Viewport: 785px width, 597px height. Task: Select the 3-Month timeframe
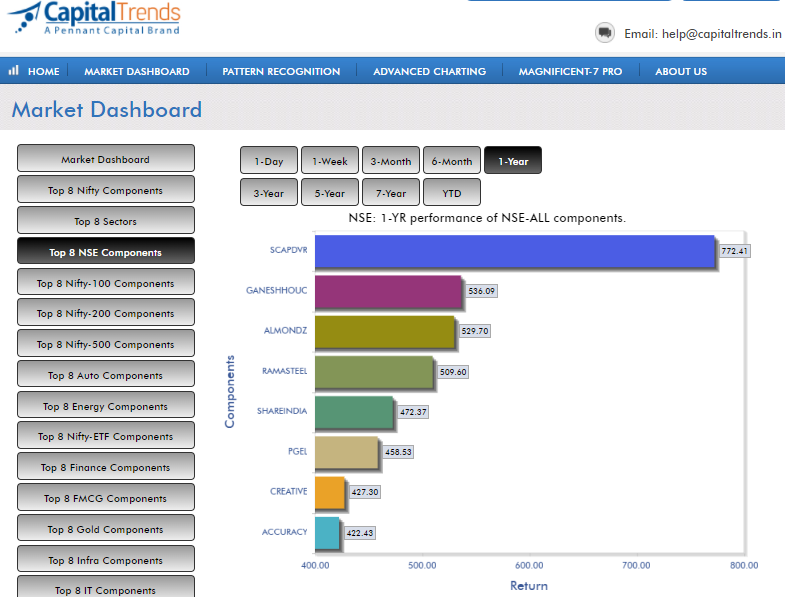pyautogui.click(x=391, y=161)
